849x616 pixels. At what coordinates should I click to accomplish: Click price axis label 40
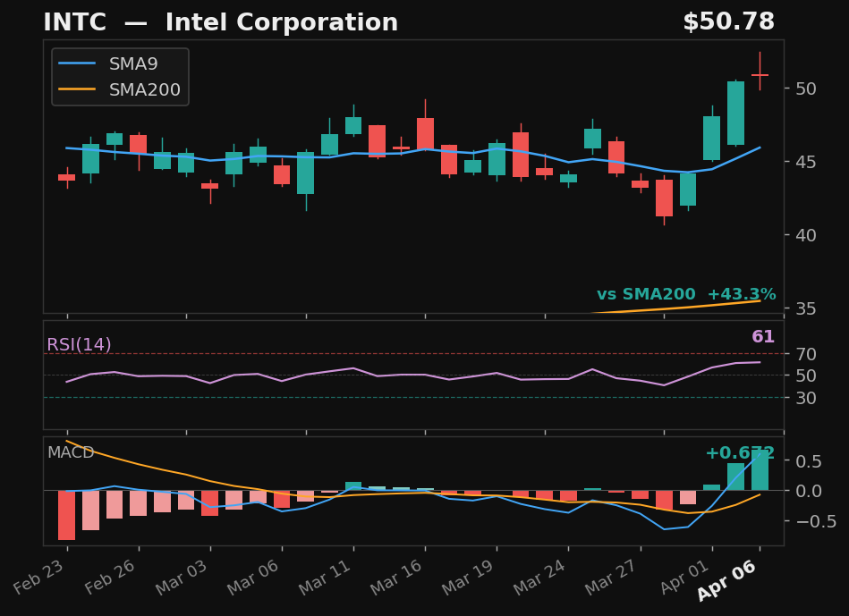806,235
